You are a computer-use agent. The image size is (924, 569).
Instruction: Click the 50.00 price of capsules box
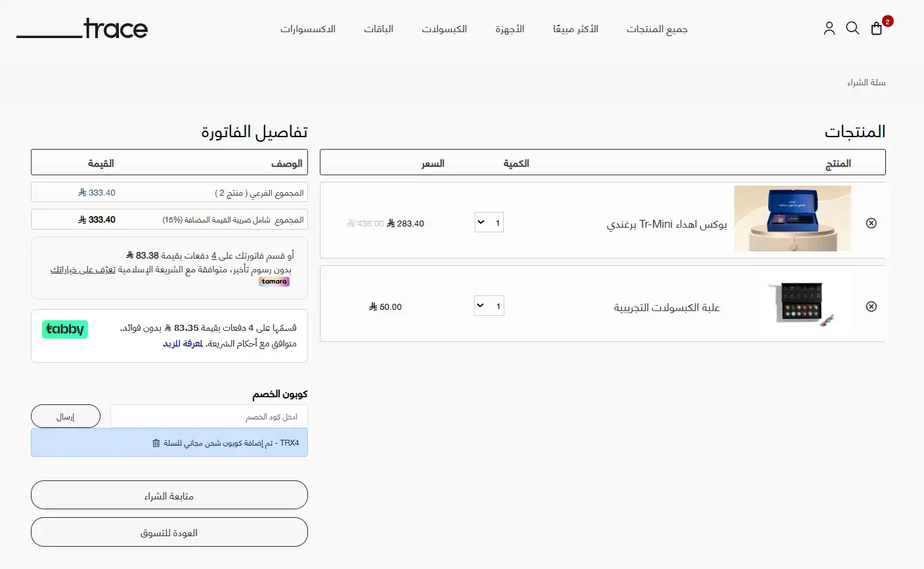click(x=385, y=306)
